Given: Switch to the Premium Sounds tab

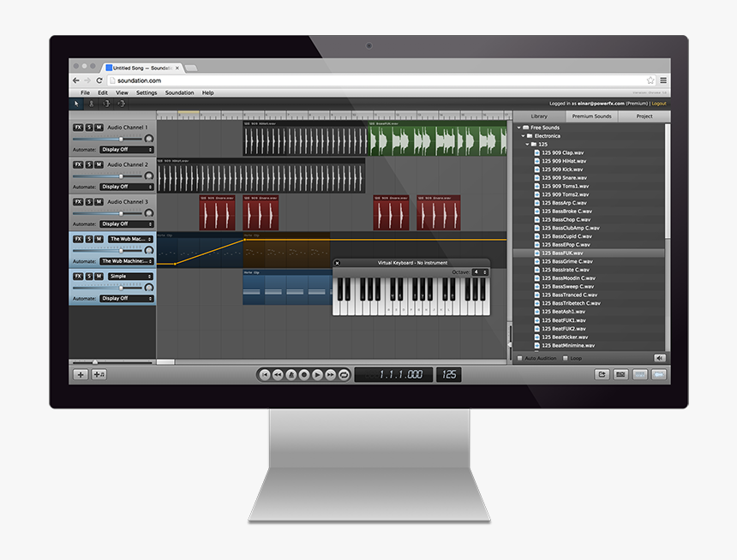Looking at the screenshot, I should [x=591, y=116].
